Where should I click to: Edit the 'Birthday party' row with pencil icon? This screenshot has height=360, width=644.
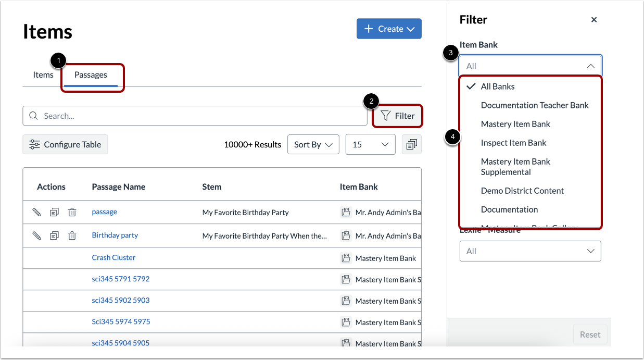tap(36, 235)
